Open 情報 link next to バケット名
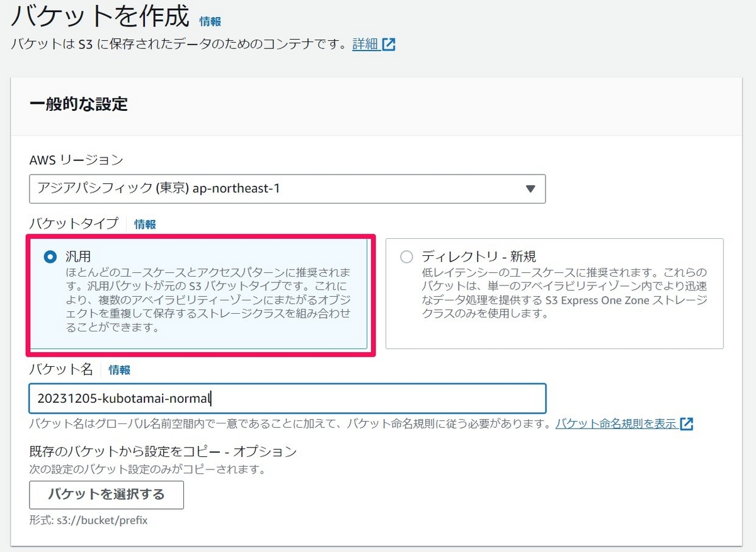Viewport: 756px width, 552px height. pos(120,370)
